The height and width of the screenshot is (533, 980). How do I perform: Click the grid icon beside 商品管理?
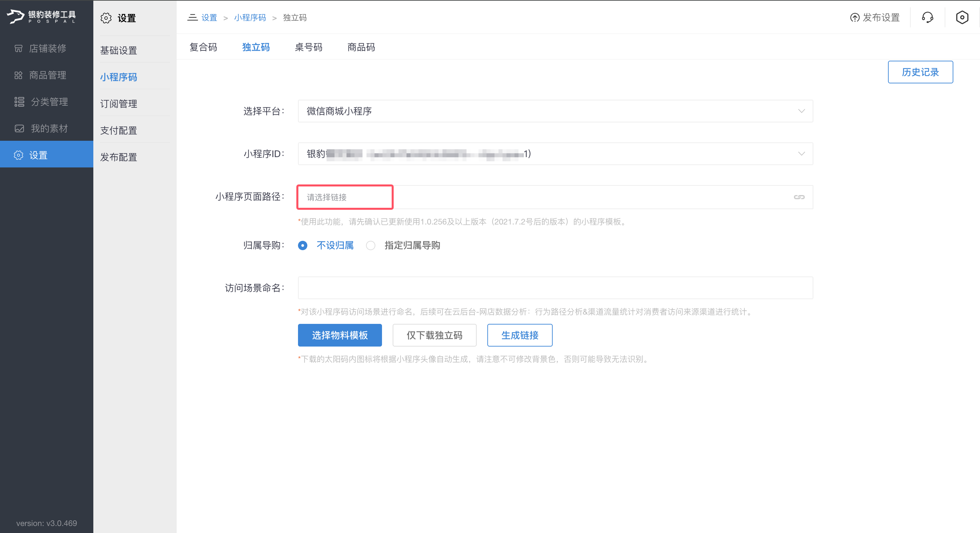[x=18, y=75]
